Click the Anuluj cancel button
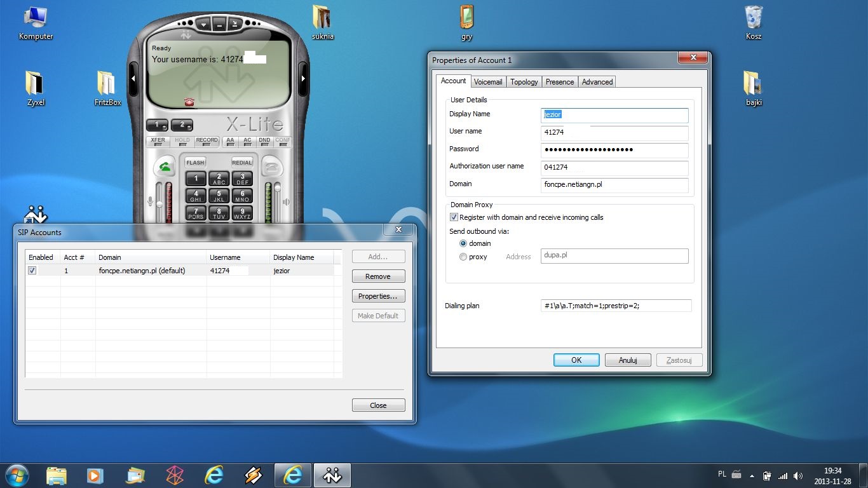 [628, 360]
